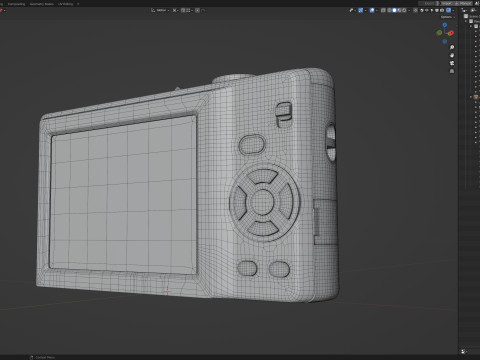Select Scene Collection in the outliner
Viewport: 480px width, 360px height.
pos(471,16)
